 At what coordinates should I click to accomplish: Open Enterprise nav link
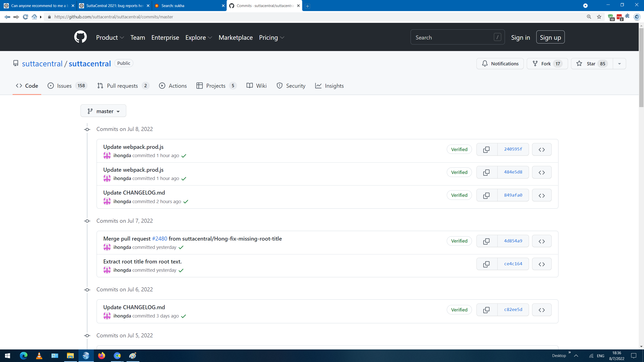[165, 37]
